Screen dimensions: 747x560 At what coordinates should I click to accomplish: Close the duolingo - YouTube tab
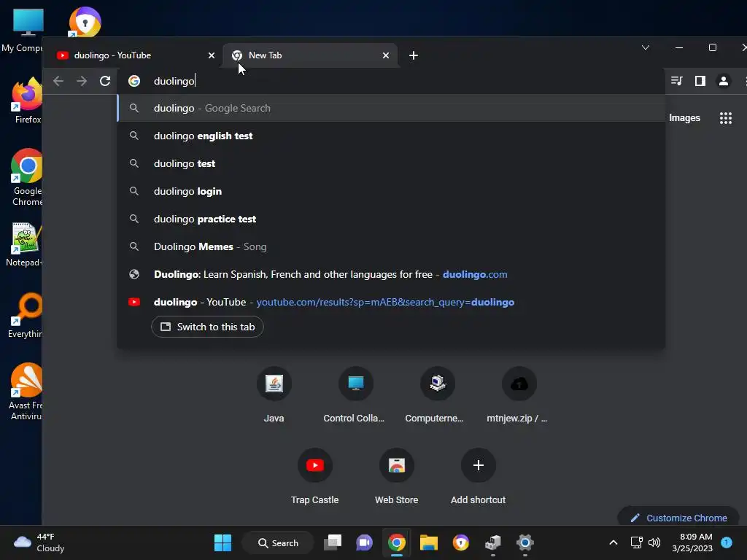coord(212,55)
